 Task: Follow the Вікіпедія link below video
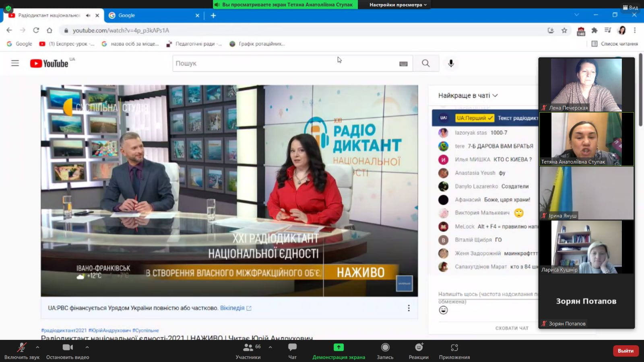pyautogui.click(x=232, y=308)
